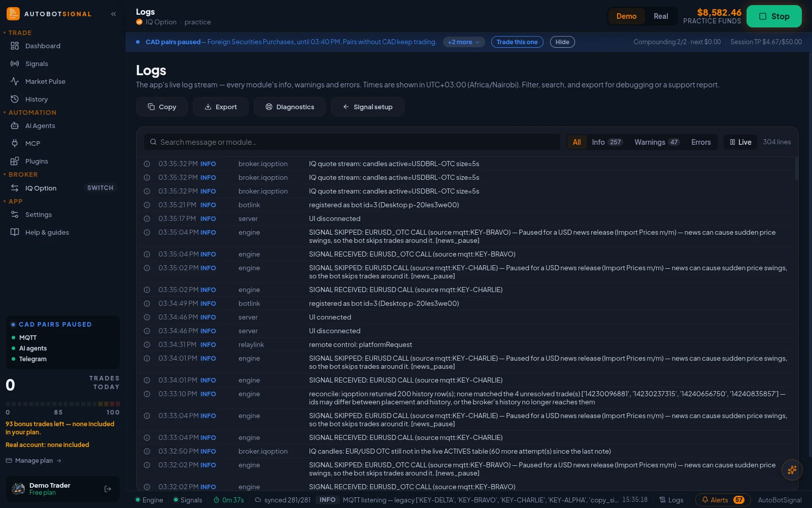Open the Plugins page

pos(63,161)
